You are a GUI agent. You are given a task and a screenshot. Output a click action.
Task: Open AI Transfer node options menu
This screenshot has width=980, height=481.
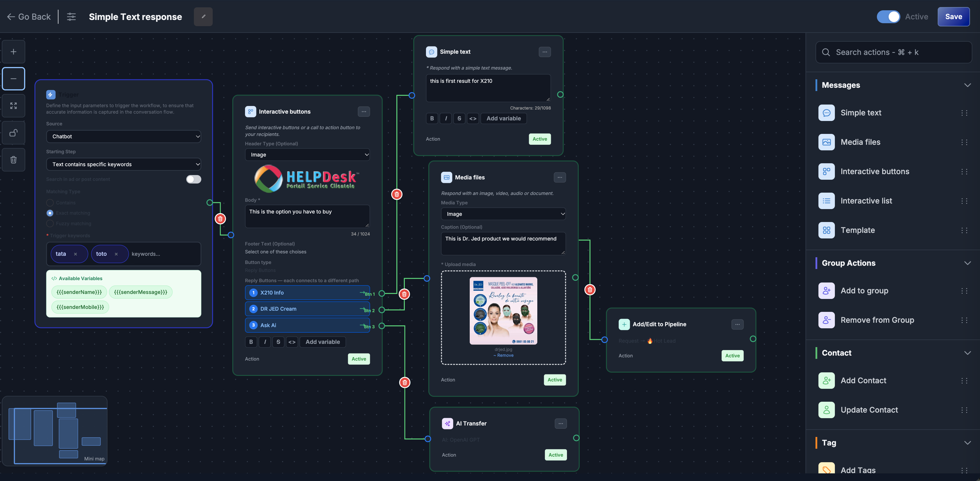tap(561, 423)
